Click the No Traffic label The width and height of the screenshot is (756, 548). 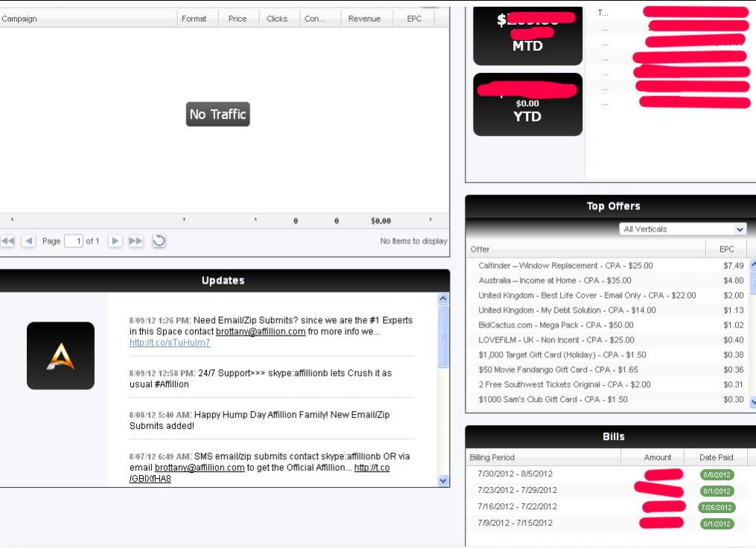(218, 114)
